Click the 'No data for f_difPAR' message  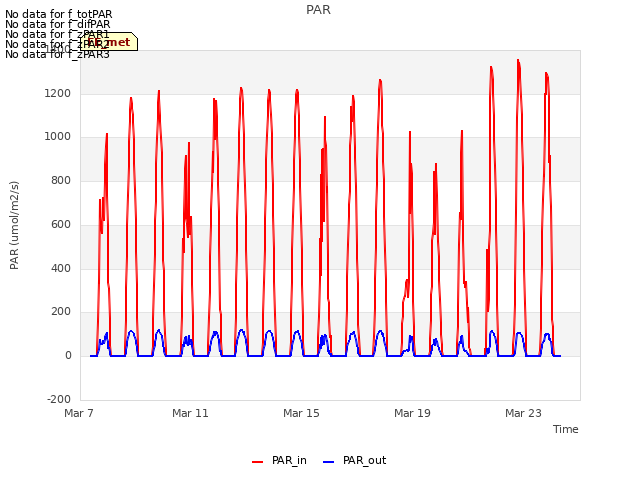[58, 24]
